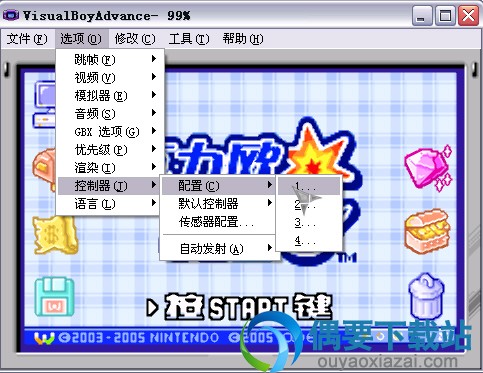Click the VisualBoyAdvance title bar icon
Screen dimensions: 483x373
(11, 15)
